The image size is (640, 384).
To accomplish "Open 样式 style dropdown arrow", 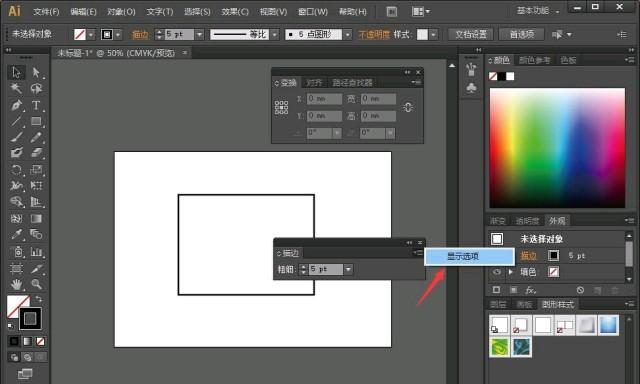I will tap(433, 35).
